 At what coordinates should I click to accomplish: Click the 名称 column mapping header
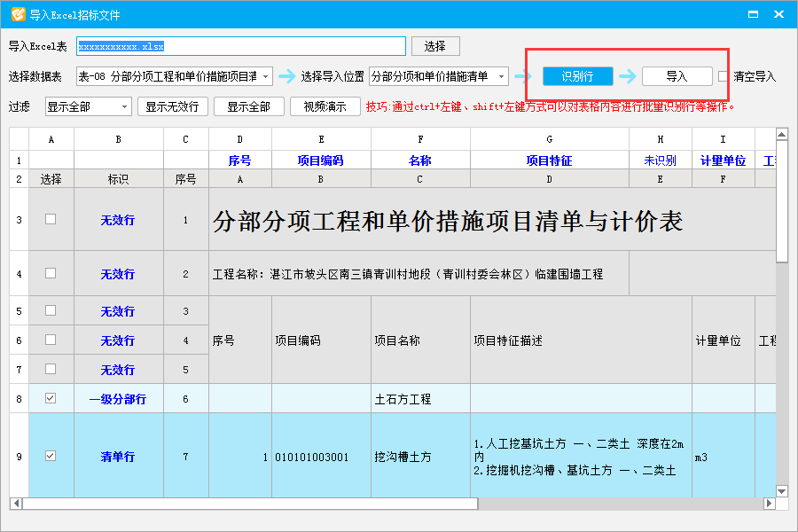(x=420, y=160)
